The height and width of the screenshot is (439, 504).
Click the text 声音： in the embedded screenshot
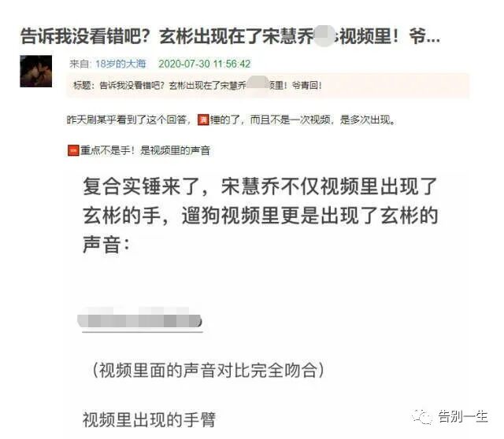(x=106, y=245)
